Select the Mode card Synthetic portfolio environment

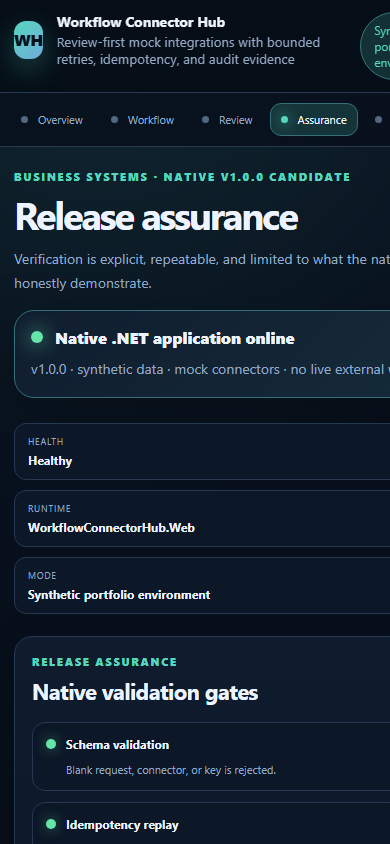tap(202, 586)
